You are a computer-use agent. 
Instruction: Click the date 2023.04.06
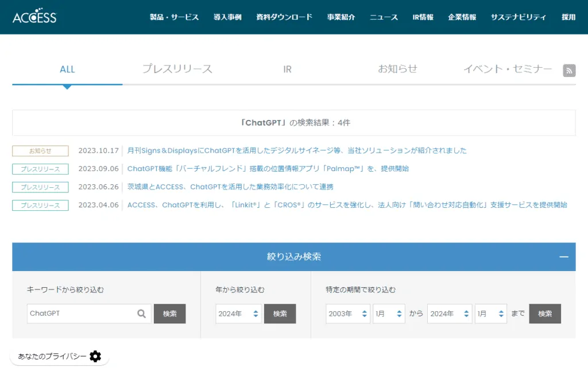coord(98,205)
